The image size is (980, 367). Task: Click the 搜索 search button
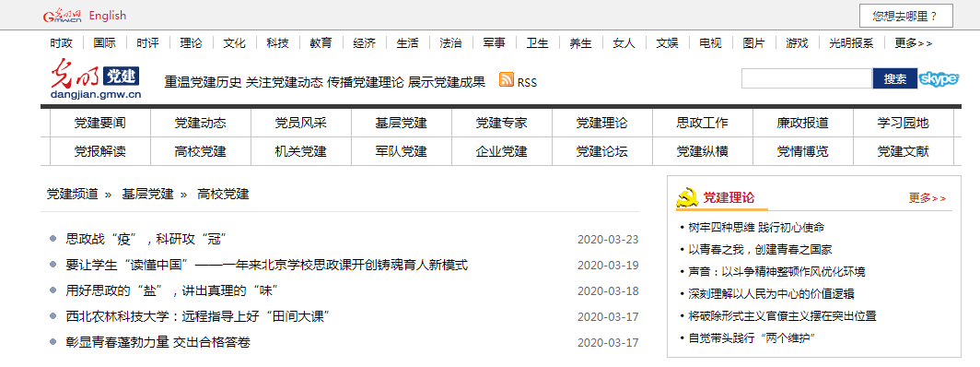pos(895,78)
